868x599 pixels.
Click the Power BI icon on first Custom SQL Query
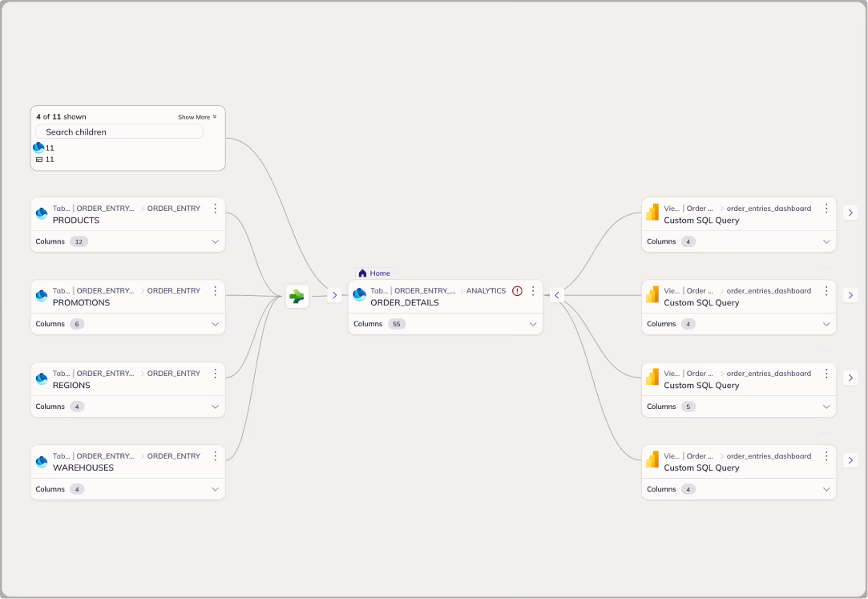pyautogui.click(x=652, y=213)
